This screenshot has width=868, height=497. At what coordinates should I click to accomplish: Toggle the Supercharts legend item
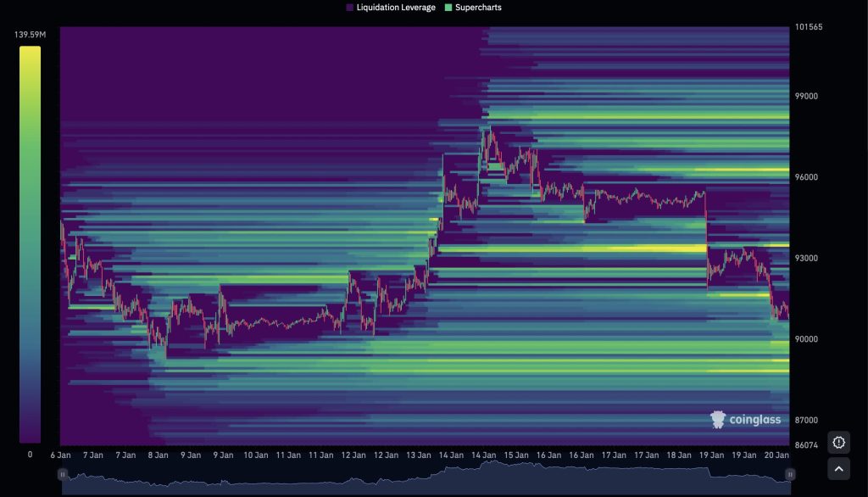click(473, 7)
